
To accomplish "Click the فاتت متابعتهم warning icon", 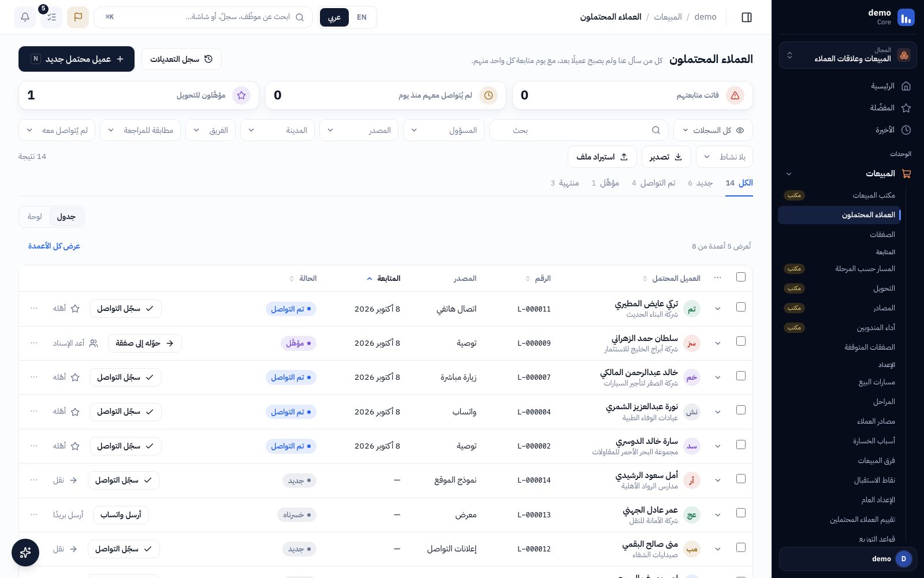I will 735,95.
